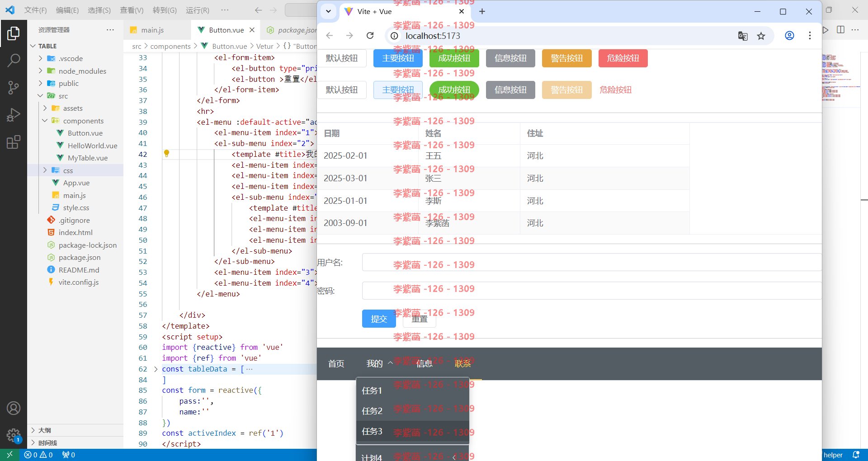Expand the node_modules folder
The height and width of the screenshot is (461, 868).
[x=41, y=71]
